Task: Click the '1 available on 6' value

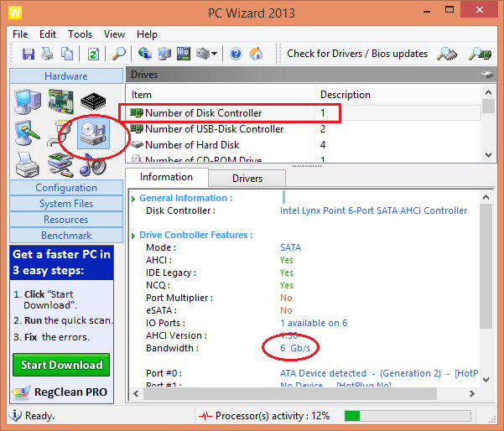Action: [x=314, y=323]
